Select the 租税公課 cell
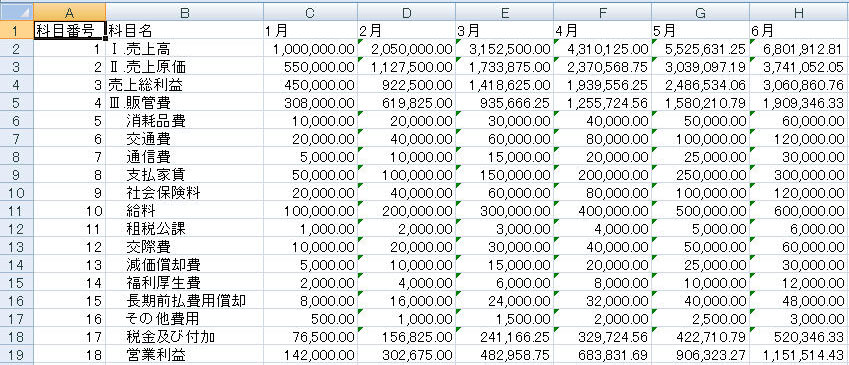The image size is (849, 365). [x=185, y=229]
